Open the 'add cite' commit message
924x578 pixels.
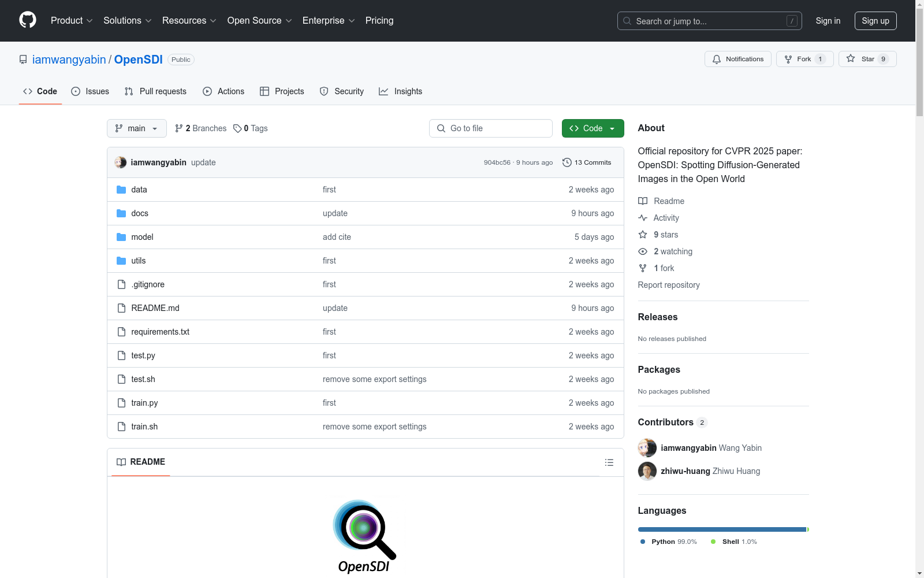337,237
